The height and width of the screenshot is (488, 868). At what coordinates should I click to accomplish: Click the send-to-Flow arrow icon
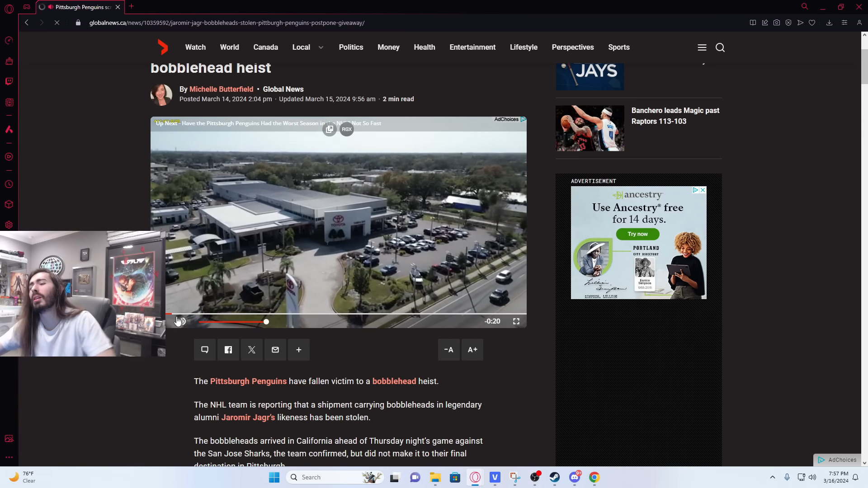(800, 23)
